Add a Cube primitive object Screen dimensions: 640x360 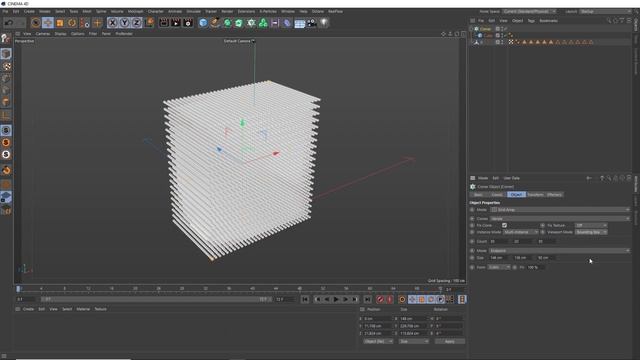[203, 23]
